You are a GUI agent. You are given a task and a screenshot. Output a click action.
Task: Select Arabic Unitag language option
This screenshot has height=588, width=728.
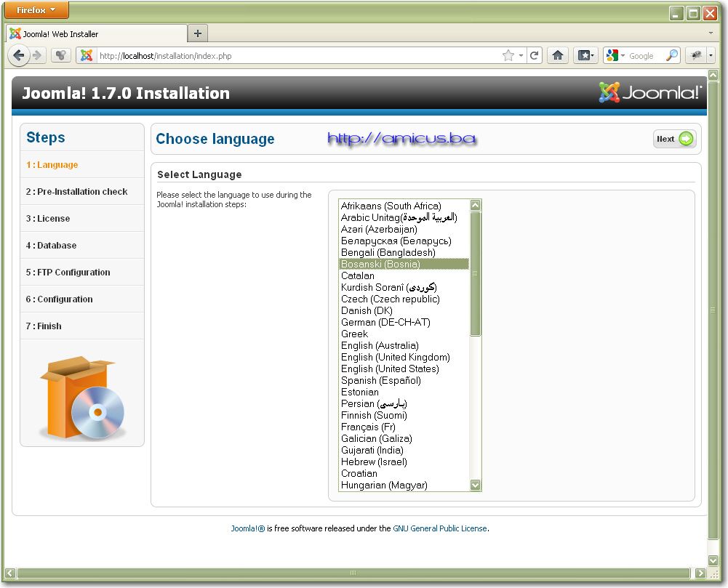404,217
